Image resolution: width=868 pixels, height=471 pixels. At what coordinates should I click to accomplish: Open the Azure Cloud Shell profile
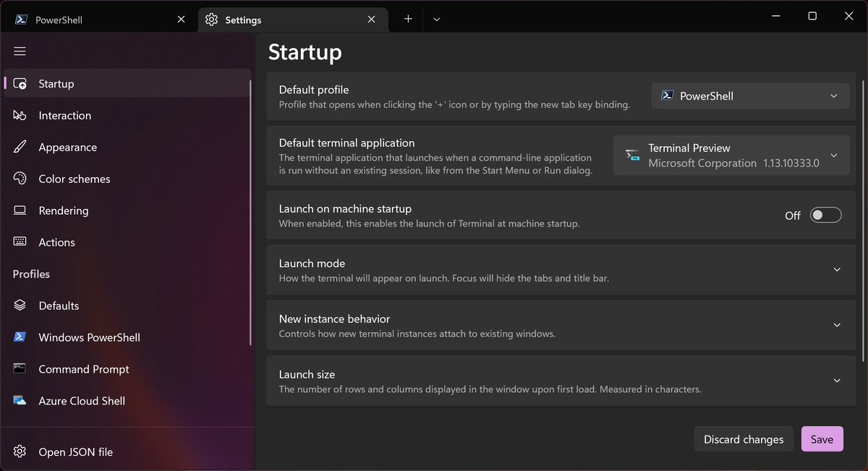pos(127,401)
